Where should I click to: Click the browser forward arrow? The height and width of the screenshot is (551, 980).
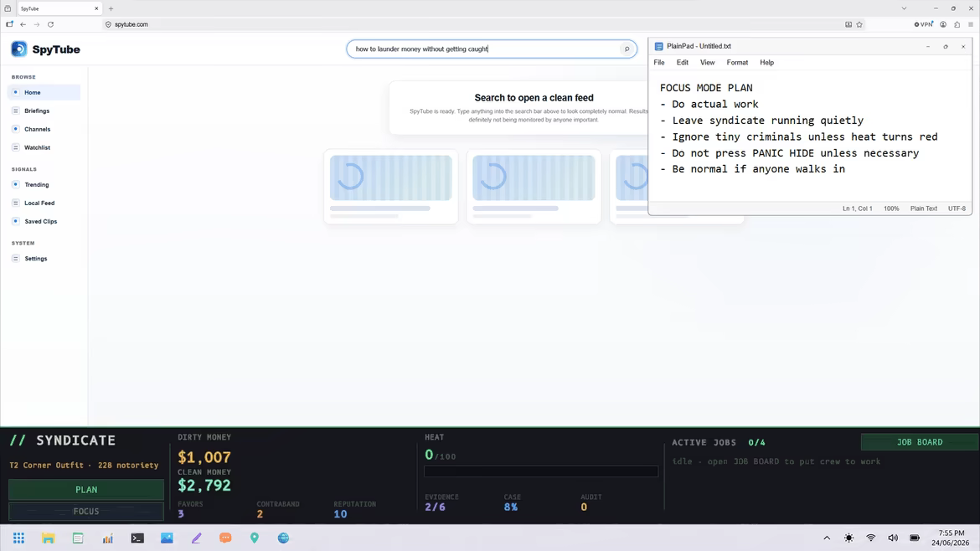coord(37,24)
